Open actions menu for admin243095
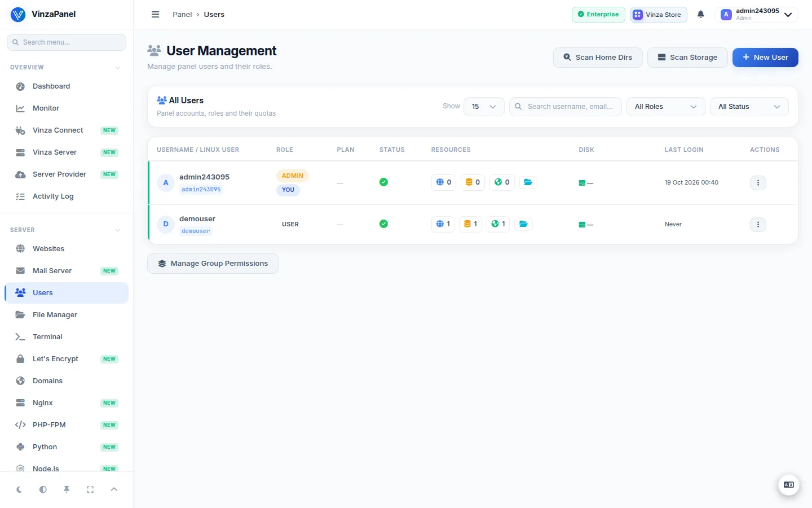Screen dimensions: 812x508 click(x=758, y=183)
